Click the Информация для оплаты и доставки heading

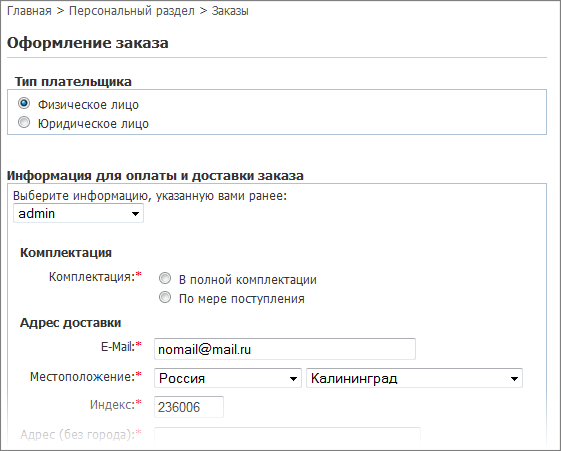click(155, 176)
